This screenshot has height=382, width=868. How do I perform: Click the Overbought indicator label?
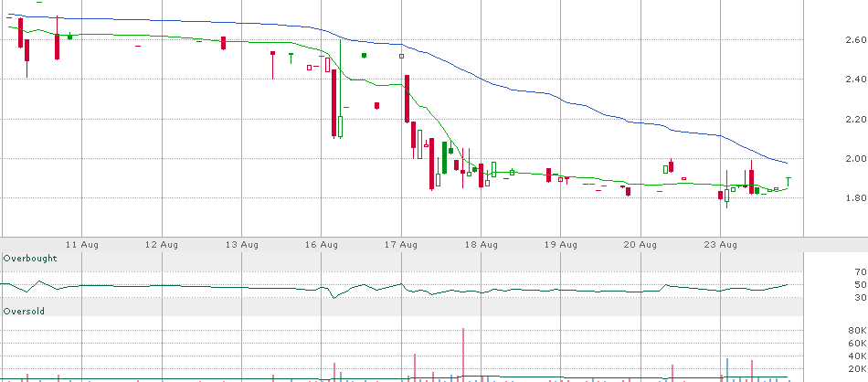(30, 258)
